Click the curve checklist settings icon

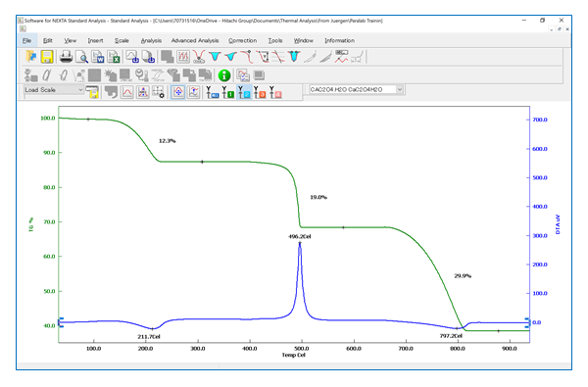click(243, 75)
